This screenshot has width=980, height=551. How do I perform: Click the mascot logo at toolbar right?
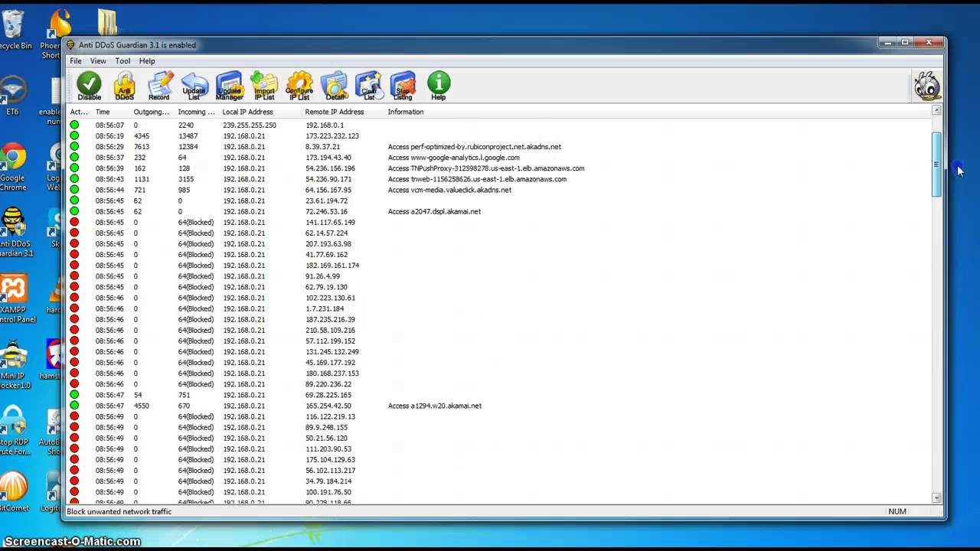927,86
